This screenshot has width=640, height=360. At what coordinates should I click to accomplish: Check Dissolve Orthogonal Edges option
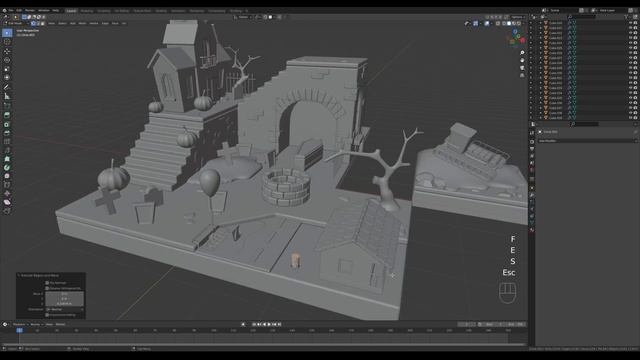(47, 288)
